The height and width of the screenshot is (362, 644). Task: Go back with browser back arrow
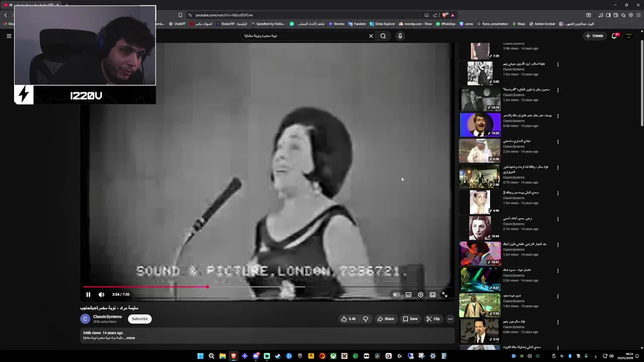6,15
